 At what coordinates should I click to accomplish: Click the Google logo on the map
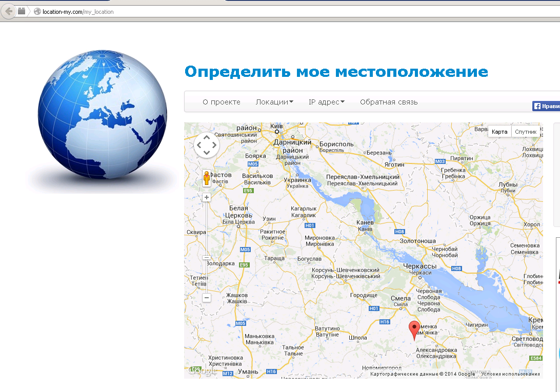pyautogui.click(x=202, y=371)
